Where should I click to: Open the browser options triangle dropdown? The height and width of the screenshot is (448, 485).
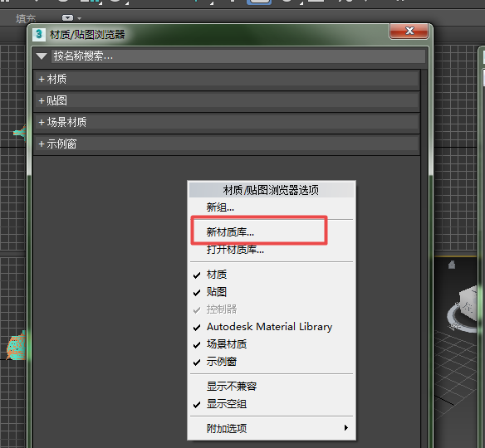pyautogui.click(x=42, y=56)
